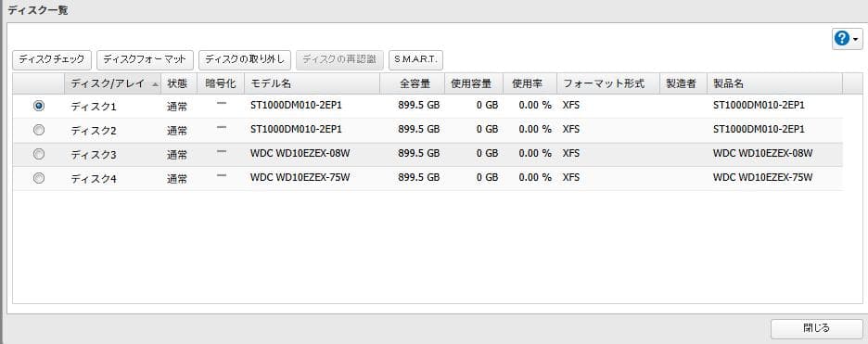Sort by 状態 column header
868x344 pixels.
[x=179, y=83]
